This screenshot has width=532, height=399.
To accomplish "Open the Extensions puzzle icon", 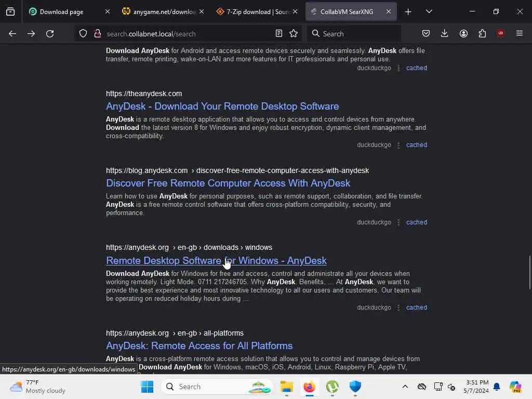I will [482, 33].
